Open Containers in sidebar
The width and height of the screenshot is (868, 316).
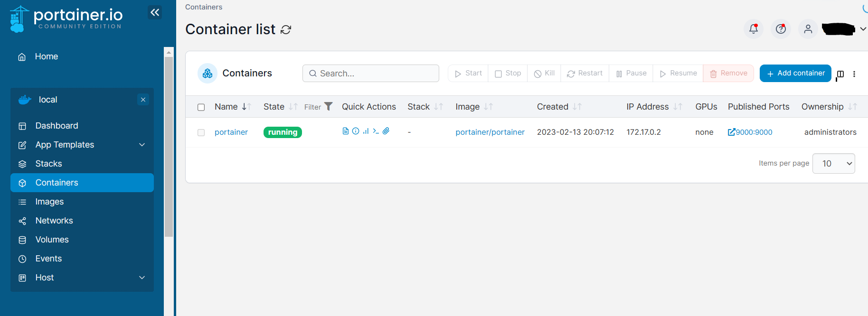(x=82, y=183)
